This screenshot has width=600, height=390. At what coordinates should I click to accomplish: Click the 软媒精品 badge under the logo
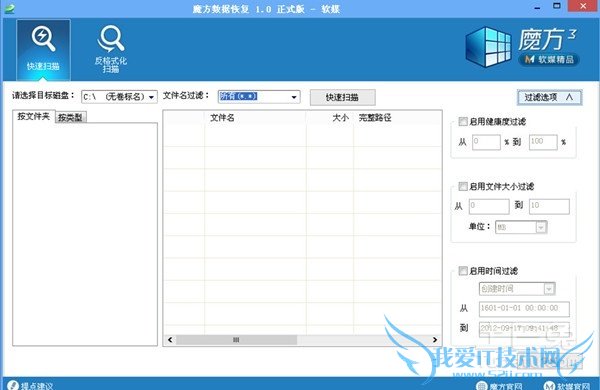point(549,59)
